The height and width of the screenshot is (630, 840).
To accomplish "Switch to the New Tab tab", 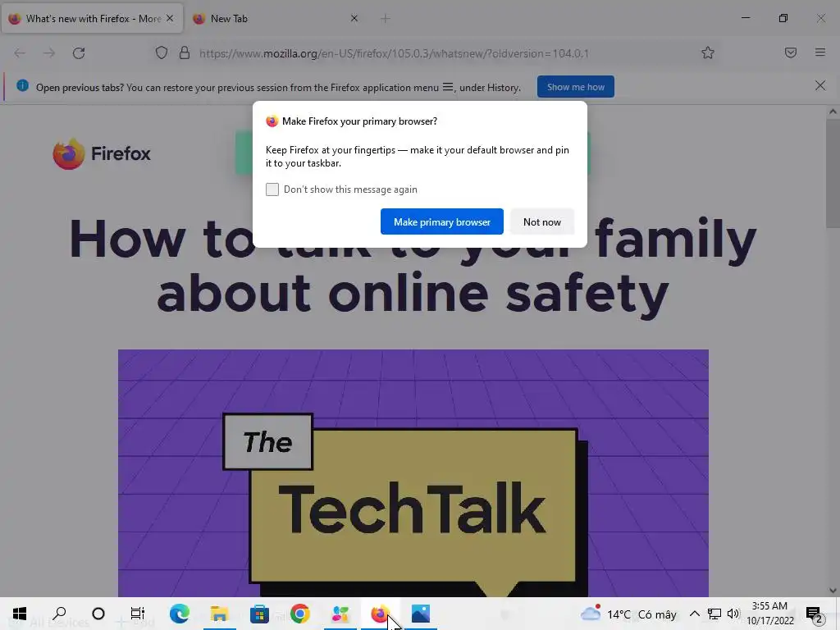I will (x=276, y=19).
